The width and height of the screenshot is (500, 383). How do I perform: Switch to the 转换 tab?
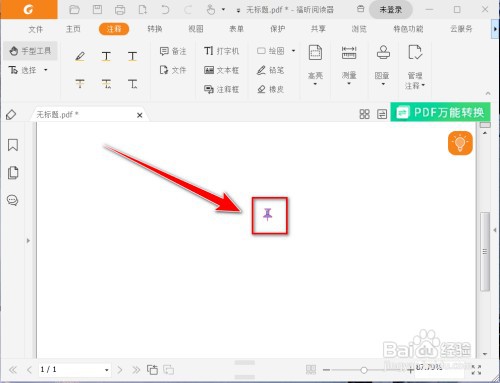[x=155, y=29]
